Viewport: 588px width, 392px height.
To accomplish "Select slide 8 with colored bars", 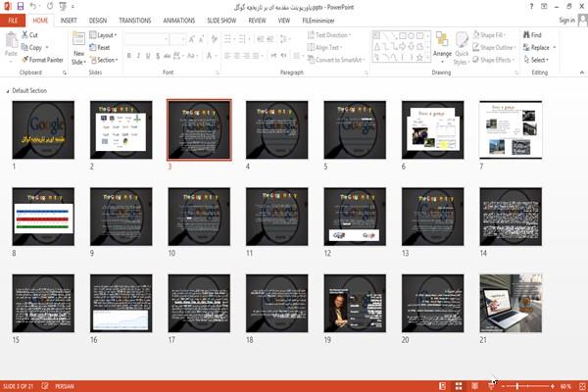I will point(43,217).
